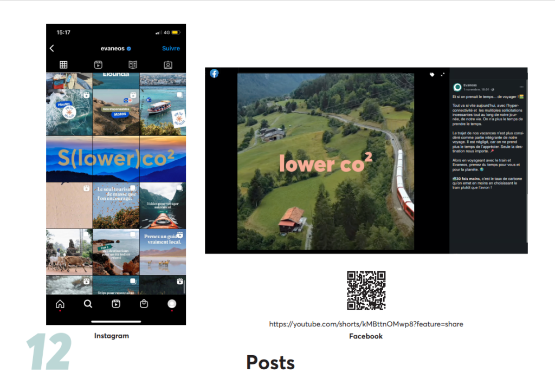Viewport: 555px width, 392px height.
Task: Open the Reels tab icon
Action: click(x=98, y=64)
